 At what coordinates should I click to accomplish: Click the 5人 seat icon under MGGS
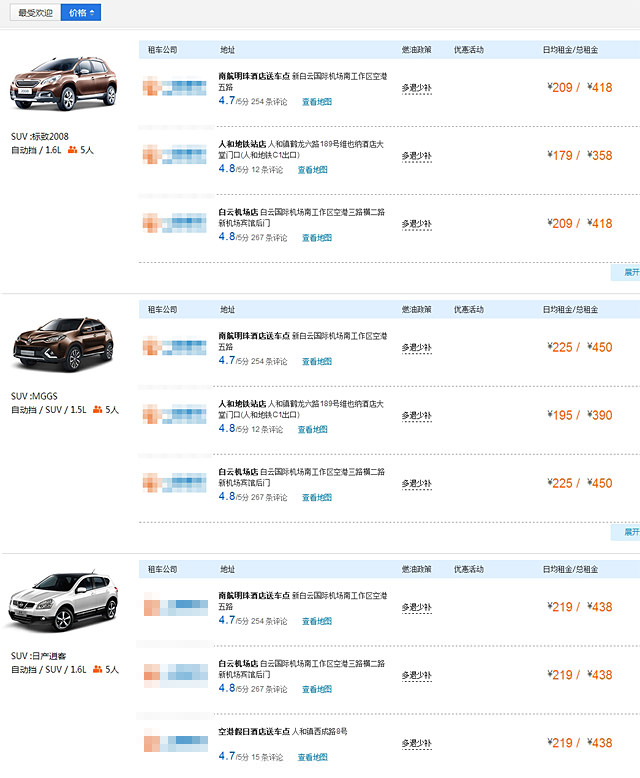point(97,410)
